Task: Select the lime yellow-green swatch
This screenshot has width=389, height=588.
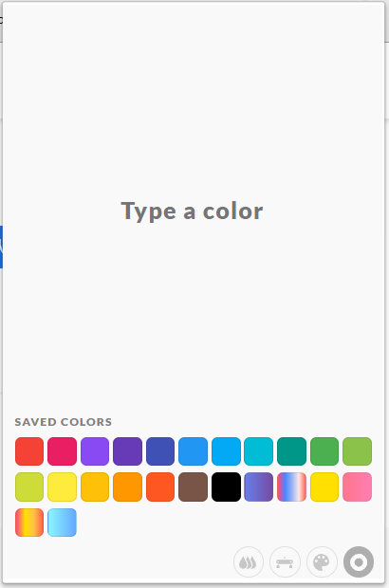Action: click(29, 487)
